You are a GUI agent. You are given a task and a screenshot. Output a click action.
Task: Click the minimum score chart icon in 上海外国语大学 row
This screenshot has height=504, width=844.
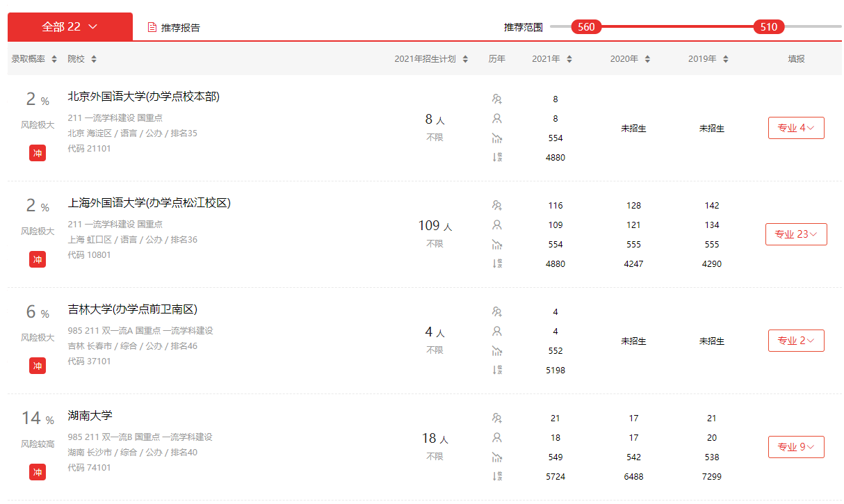[497, 244]
